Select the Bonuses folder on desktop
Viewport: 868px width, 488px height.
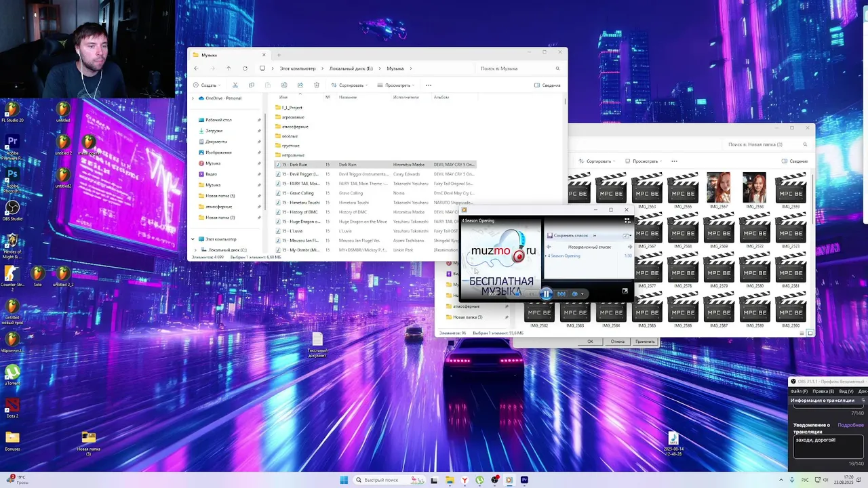(x=12, y=441)
